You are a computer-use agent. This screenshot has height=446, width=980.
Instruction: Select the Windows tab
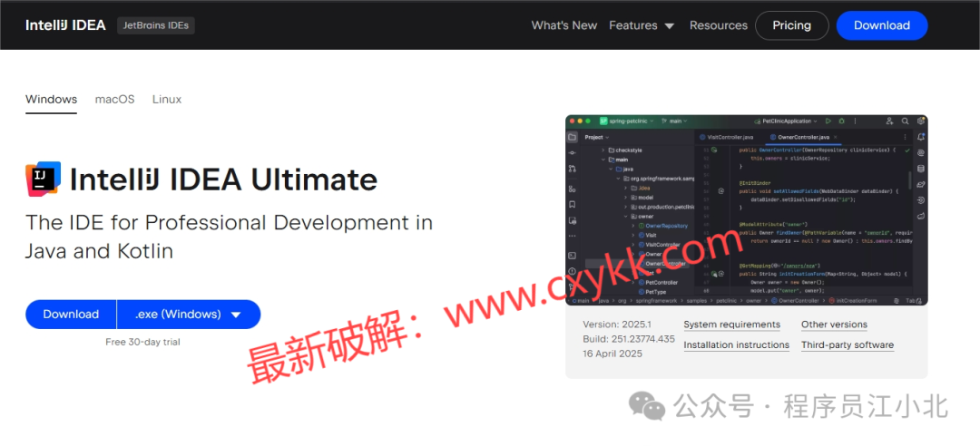51,100
